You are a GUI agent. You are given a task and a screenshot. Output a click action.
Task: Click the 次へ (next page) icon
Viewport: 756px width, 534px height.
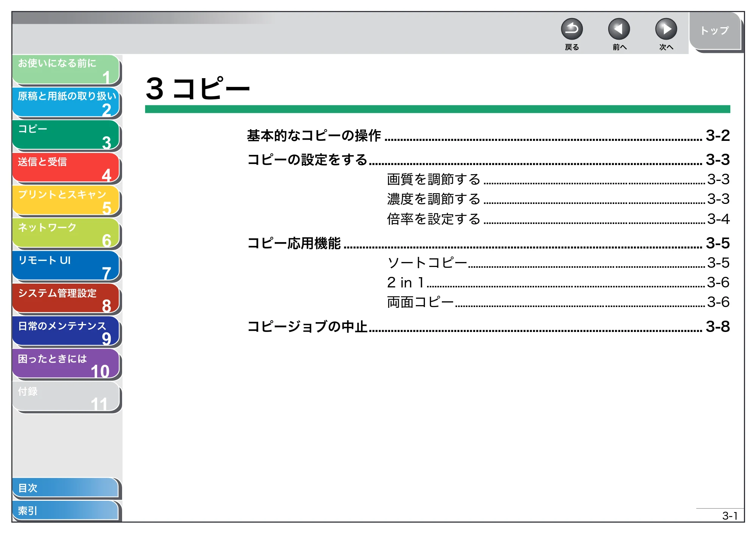pyautogui.click(x=666, y=29)
